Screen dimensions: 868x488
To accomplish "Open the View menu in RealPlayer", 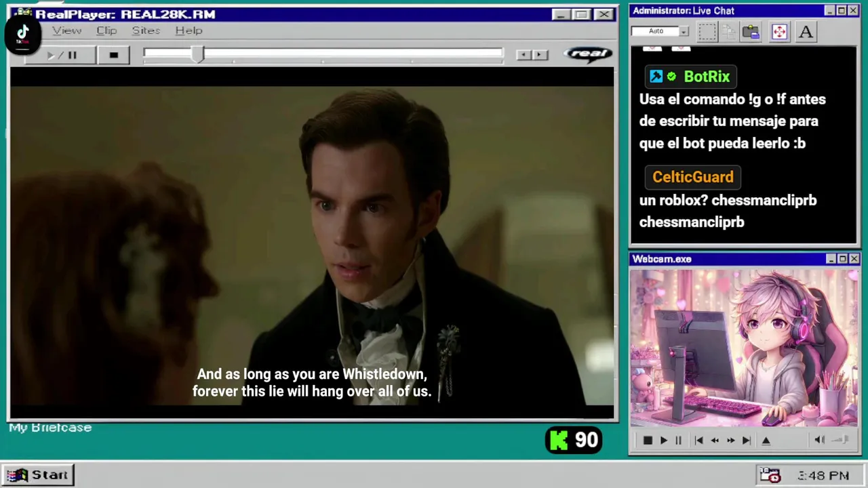I will [66, 30].
